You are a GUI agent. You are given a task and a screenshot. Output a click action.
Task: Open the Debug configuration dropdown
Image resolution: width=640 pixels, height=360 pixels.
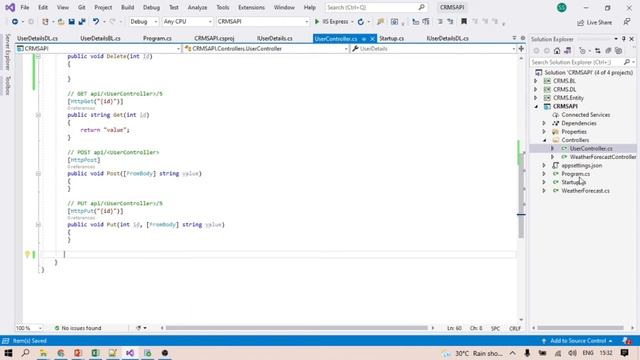(x=143, y=22)
